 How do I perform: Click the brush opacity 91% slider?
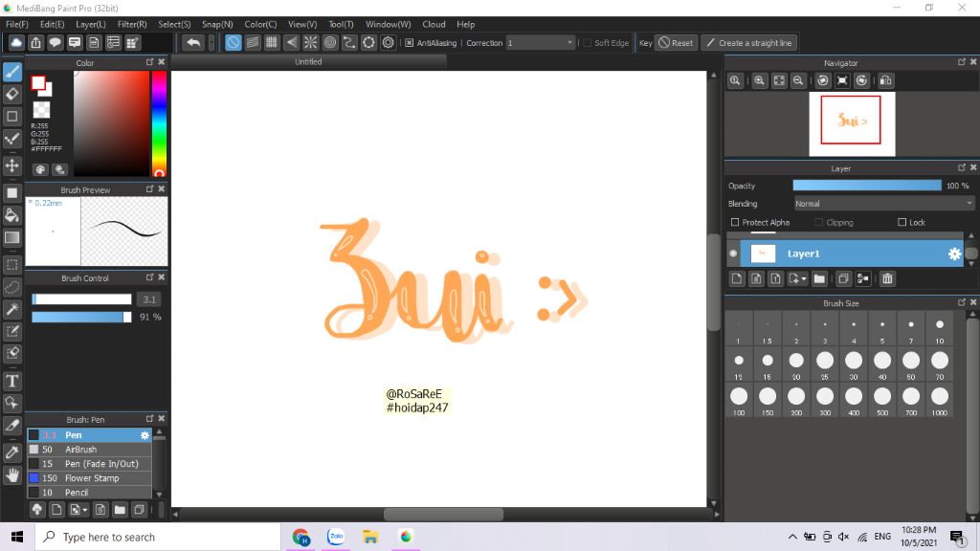point(82,318)
